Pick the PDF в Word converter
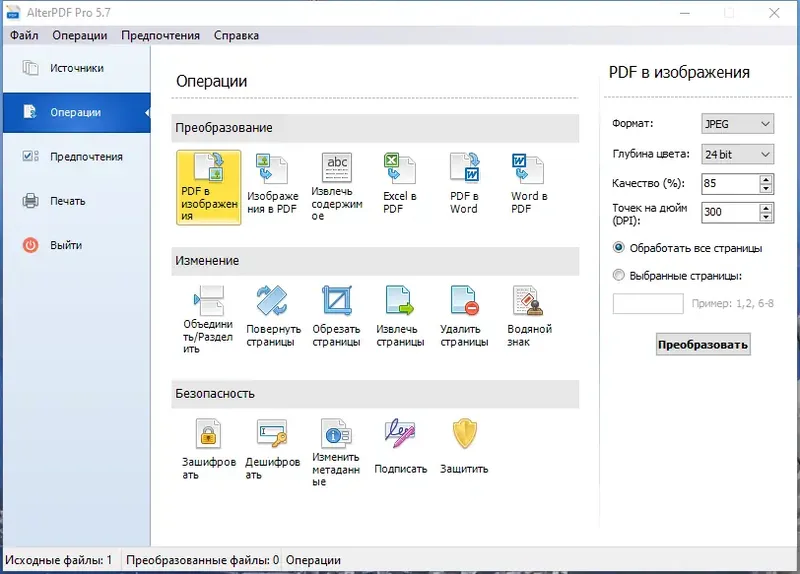Screen dimensions: 800x574 click(x=464, y=184)
